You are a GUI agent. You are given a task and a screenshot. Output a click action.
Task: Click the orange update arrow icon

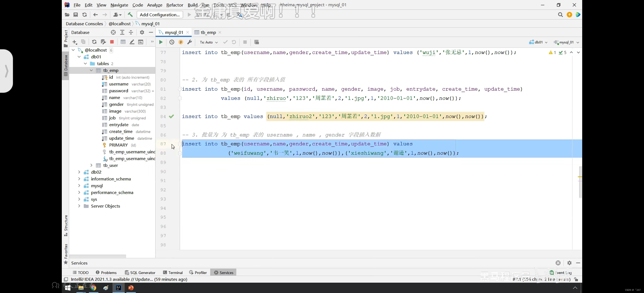tap(570, 14)
